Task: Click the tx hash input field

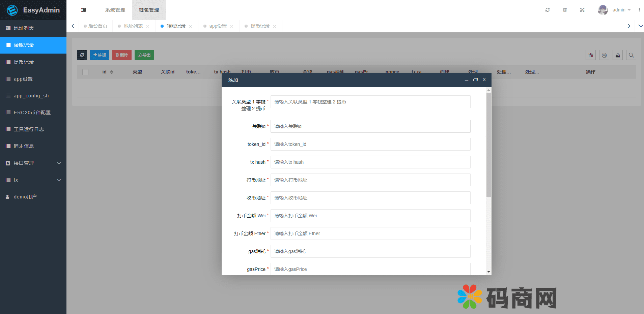Action: tap(370, 162)
